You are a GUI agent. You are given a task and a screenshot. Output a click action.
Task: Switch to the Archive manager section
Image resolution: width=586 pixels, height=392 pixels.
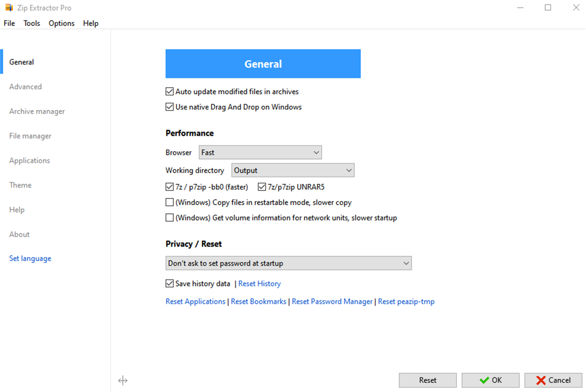point(36,111)
